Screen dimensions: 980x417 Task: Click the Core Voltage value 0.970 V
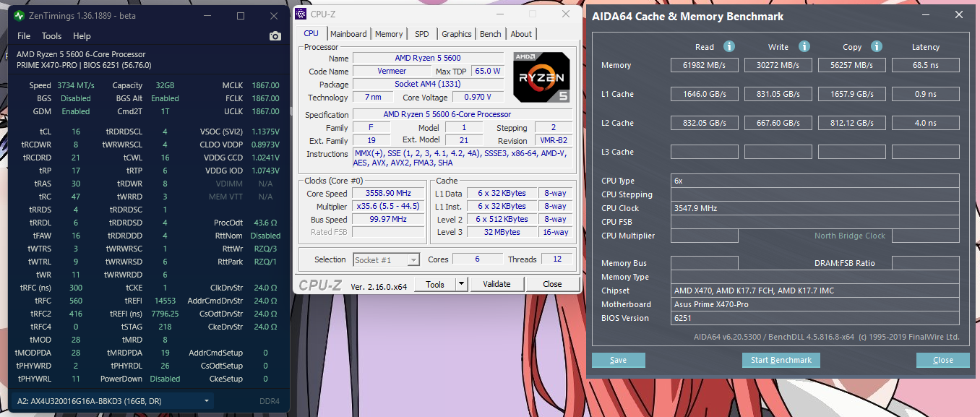point(478,98)
